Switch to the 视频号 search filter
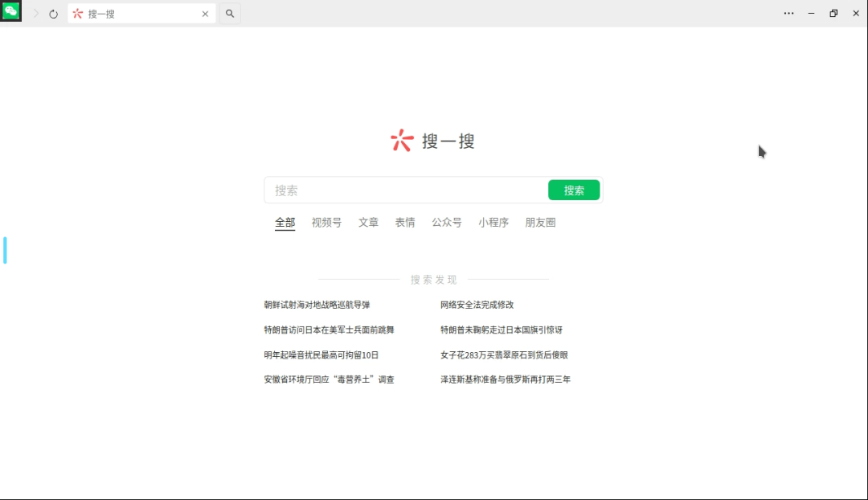868x500 pixels. (x=325, y=223)
